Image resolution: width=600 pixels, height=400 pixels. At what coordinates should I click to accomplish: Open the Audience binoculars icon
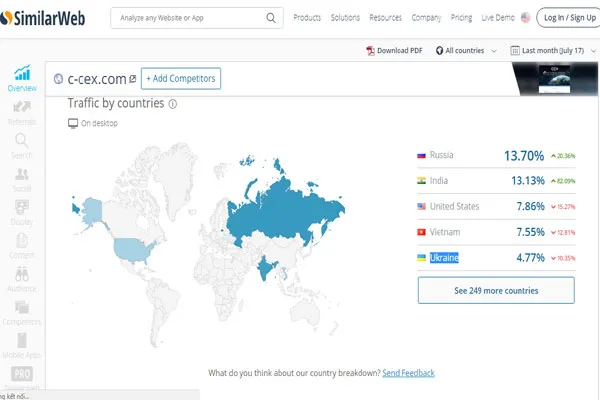click(x=22, y=275)
